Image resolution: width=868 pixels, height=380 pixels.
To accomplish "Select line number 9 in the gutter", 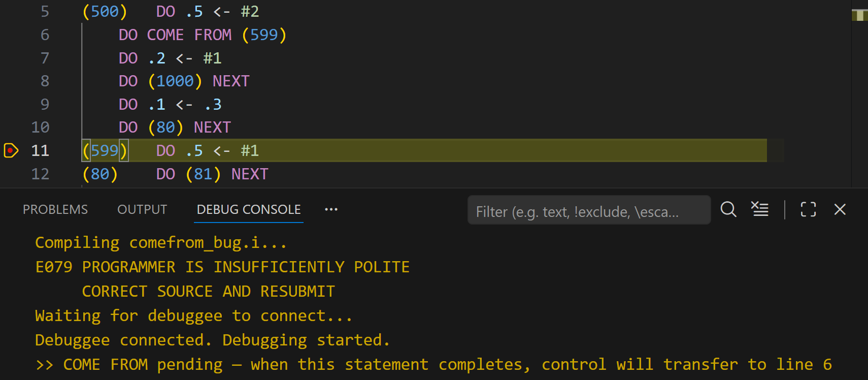I will tap(45, 104).
